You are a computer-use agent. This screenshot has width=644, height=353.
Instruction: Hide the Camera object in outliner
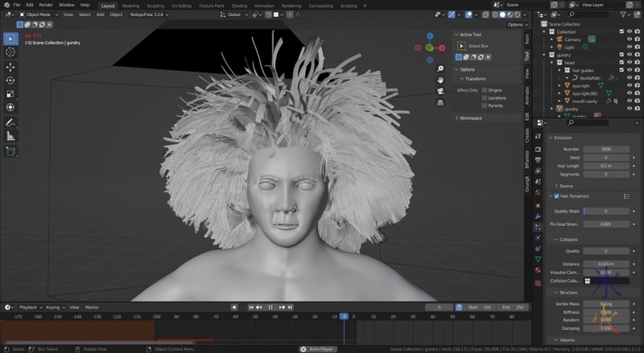point(629,39)
